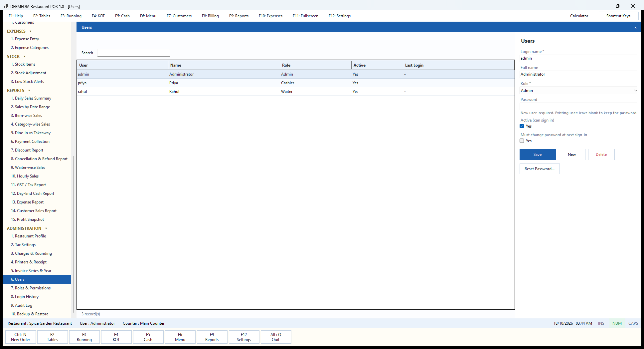The width and height of the screenshot is (644, 349).
Task: Select the rahul user row
Action: point(296,92)
